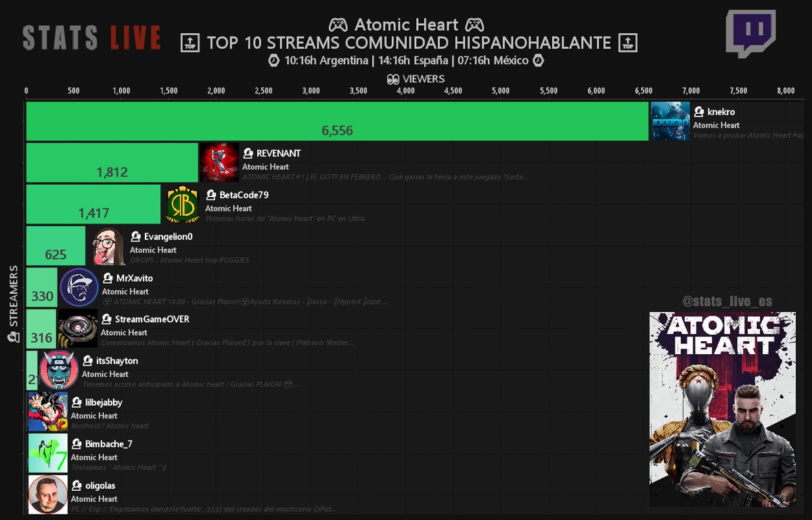
Task: Click the Atomic Heart cover art
Action: pos(723,409)
